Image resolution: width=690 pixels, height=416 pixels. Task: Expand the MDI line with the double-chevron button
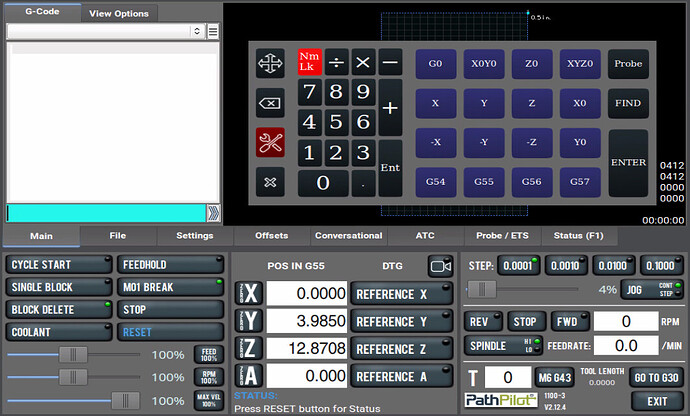click(212, 213)
